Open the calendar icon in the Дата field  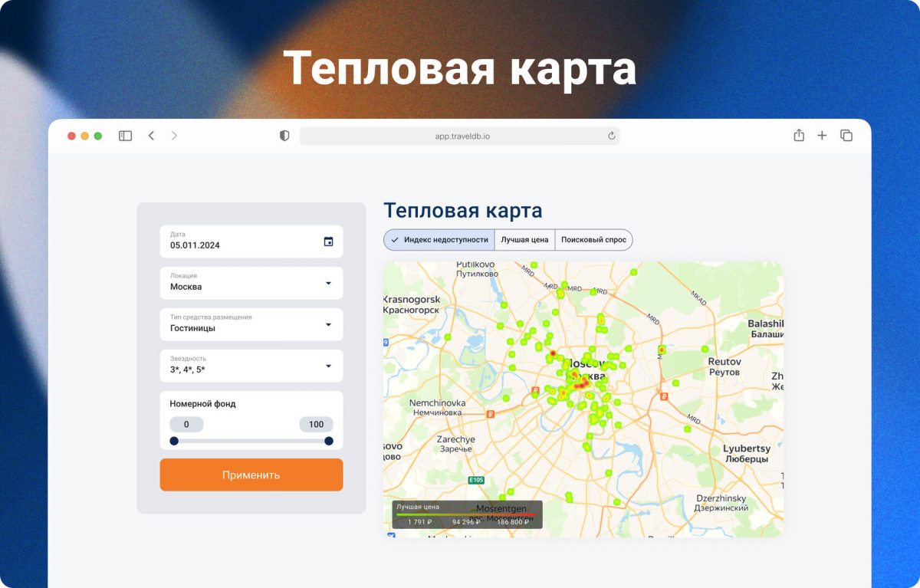point(328,241)
